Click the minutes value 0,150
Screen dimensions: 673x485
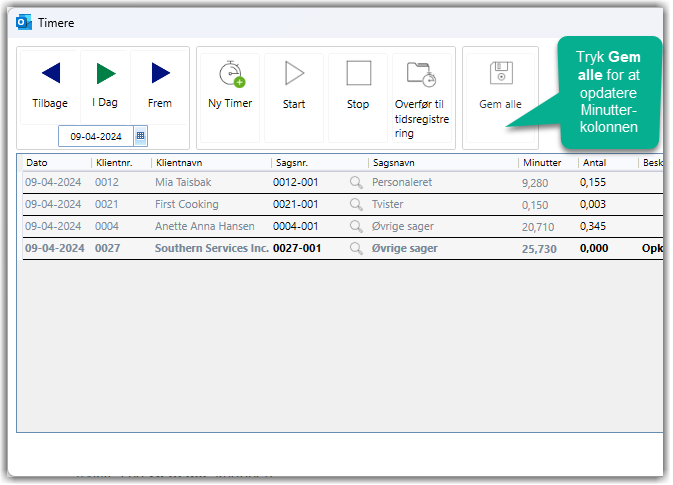pyautogui.click(x=535, y=205)
